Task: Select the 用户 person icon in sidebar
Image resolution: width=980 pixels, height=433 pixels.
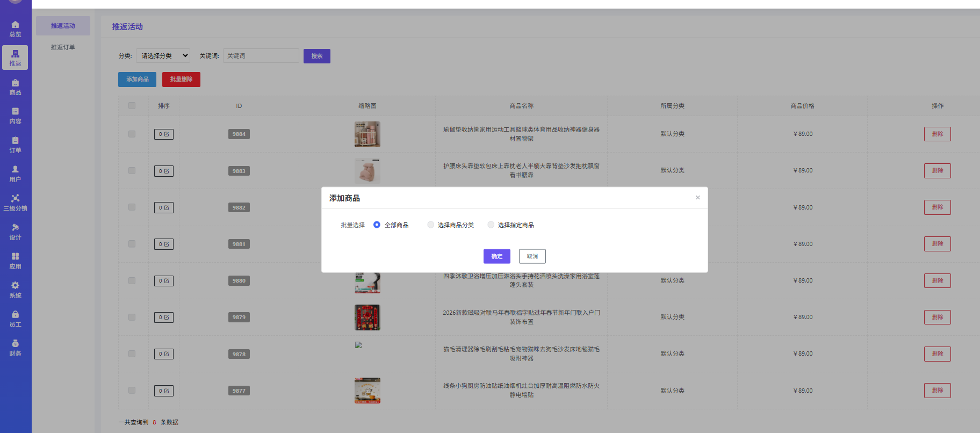Action: [15, 170]
